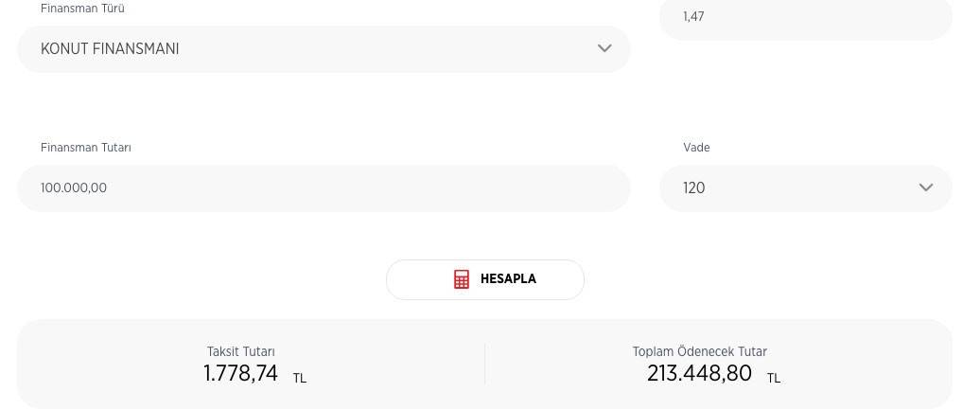Focus the Finansman Tutarı amount field

coord(324,187)
